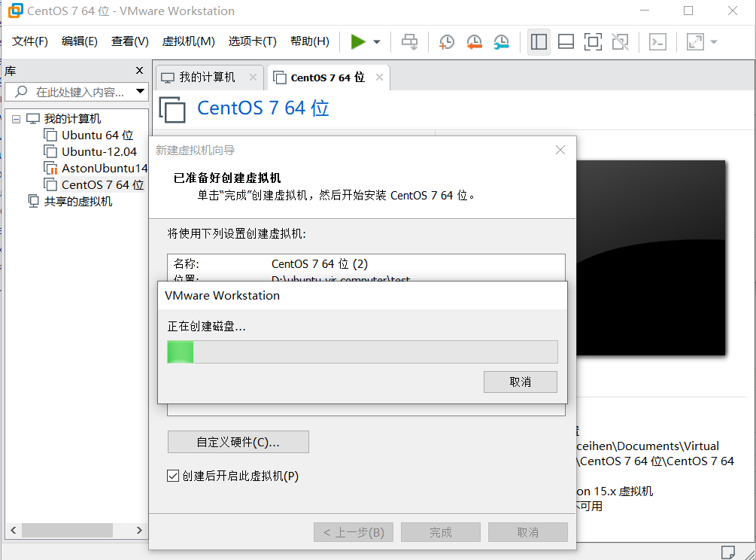Open the 编辑(E) menu
Viewport: 756px width, 560px height.
[x=80, y=41]
